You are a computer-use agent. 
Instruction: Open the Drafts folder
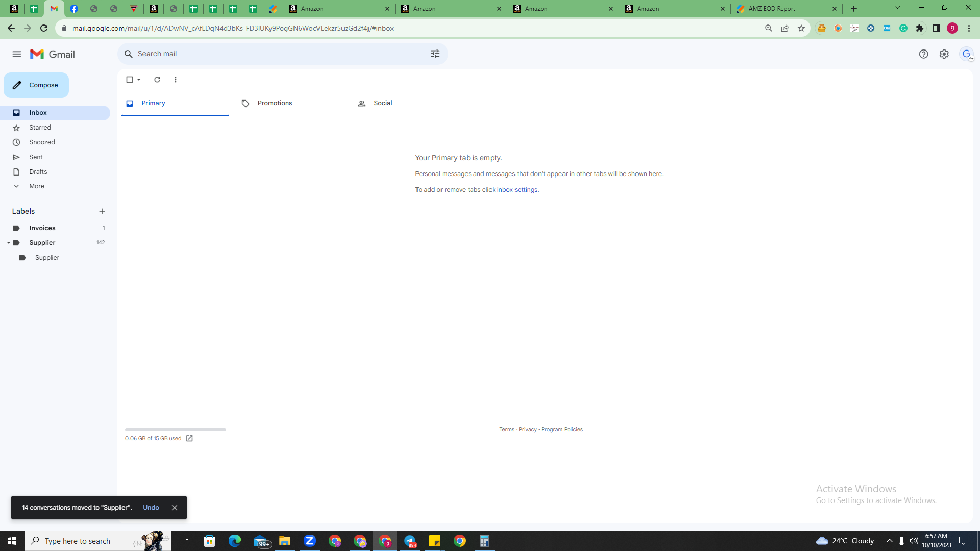[x=55, y=172]
